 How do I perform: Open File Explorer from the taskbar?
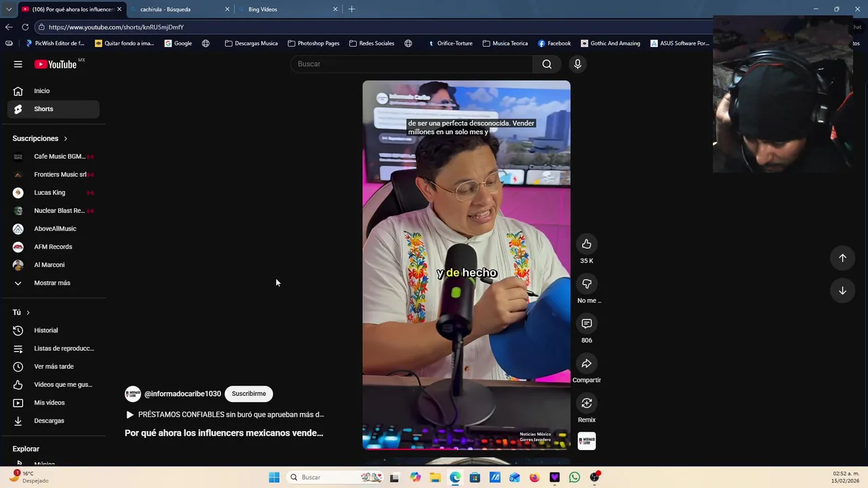(x=435, y=477)
